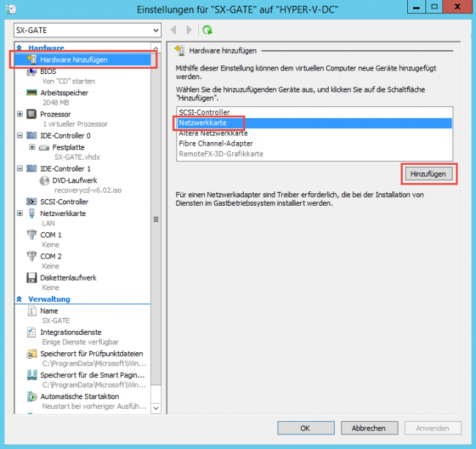Image resolution: width=476 pixels, height=449 pixels.
Task: Click the Automatische Startaktion icon
Action: pyautogui.click(x=31, y=396)
